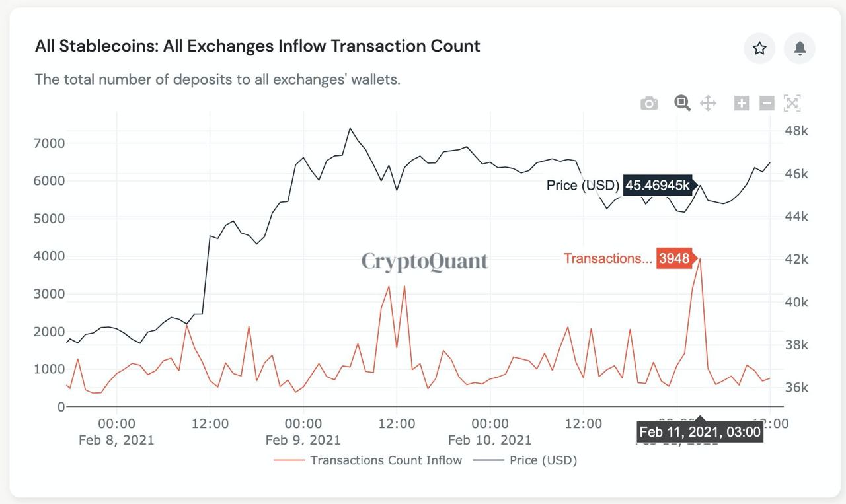The image size is (846, 504).
Task: Zoom out using the minus icon
Action: pos(766,103)
